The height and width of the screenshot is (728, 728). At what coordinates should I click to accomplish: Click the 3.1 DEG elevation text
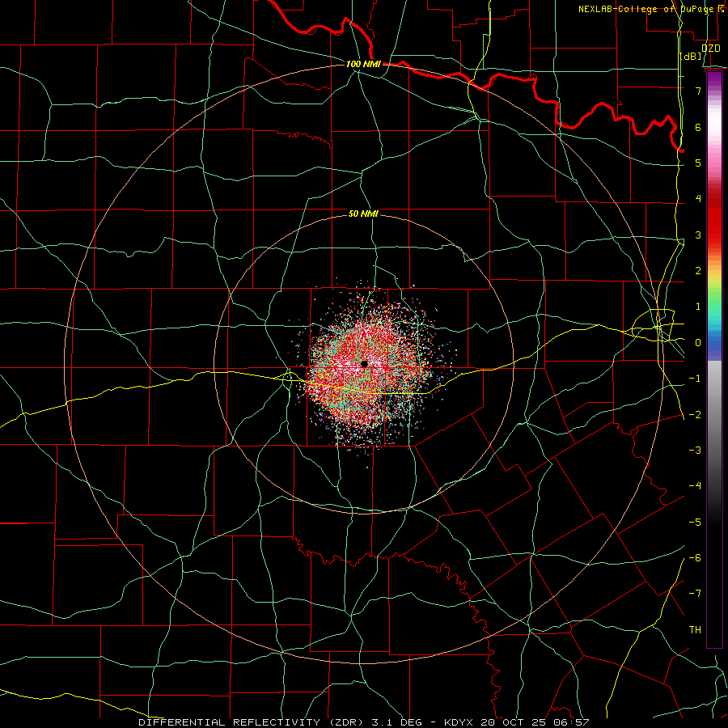[397, 722]
